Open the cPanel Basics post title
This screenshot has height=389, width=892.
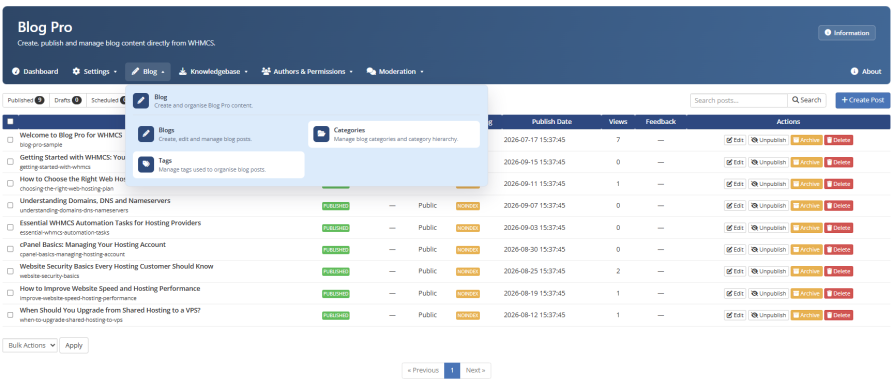click(x=93, y=245)
